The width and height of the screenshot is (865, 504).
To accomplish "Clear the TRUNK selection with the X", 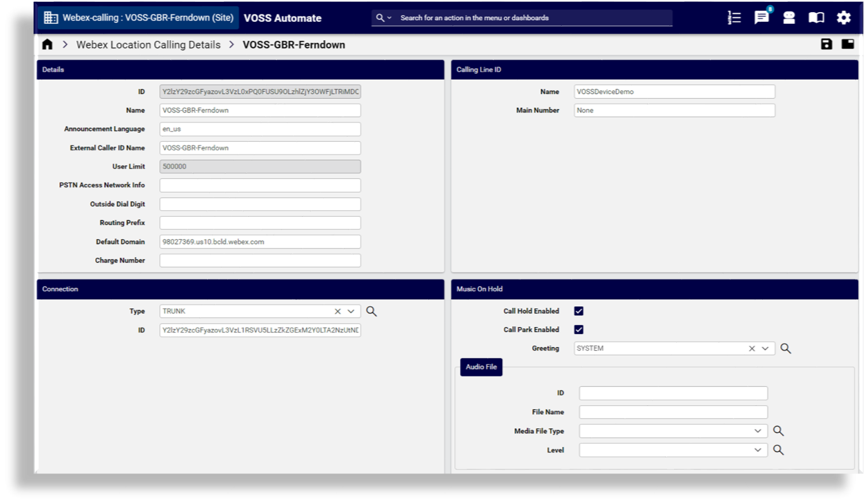I will point(338,311).
